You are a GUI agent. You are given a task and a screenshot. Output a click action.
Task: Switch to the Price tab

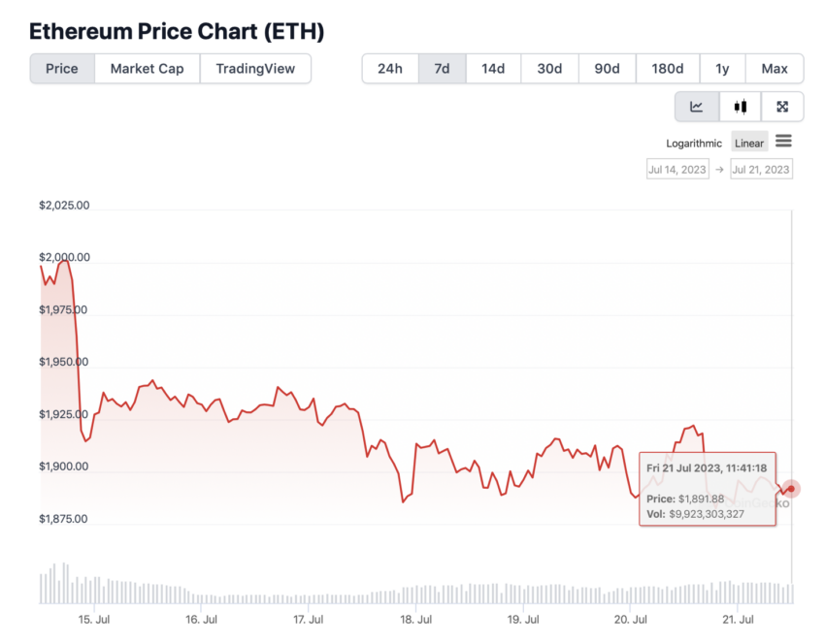(62, 68)
